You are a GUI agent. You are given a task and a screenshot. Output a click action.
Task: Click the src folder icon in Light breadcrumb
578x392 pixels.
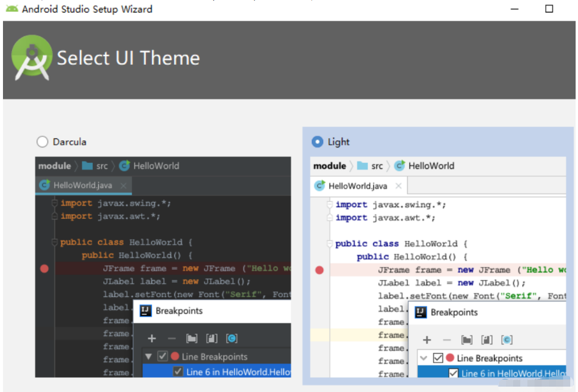362,166
